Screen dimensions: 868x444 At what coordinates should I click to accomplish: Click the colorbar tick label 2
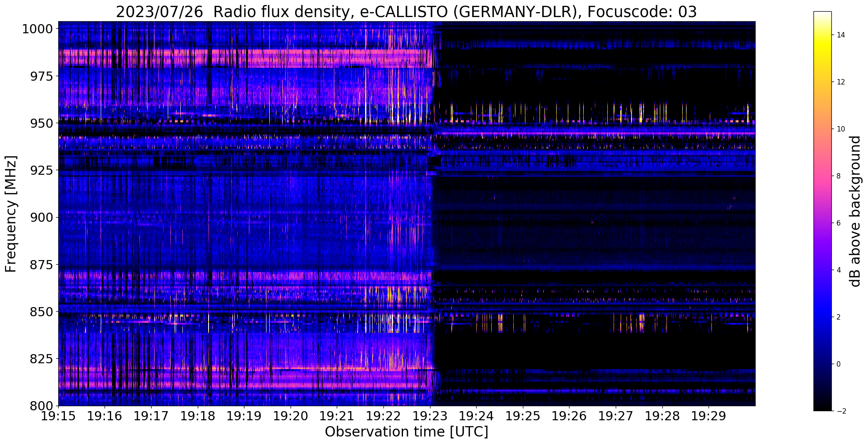point(839,317)
